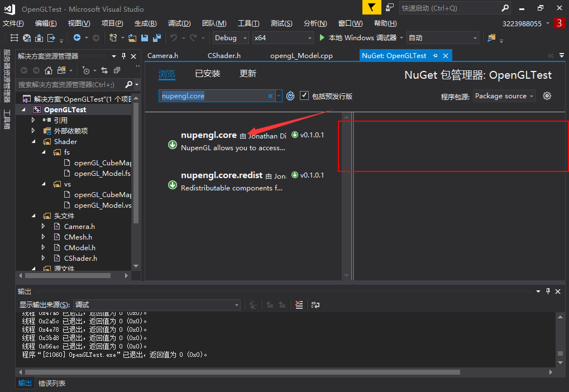This screenshot has width=569, height=392.
Task: Select openGL_Model.fs file
Action: (102, 174)
